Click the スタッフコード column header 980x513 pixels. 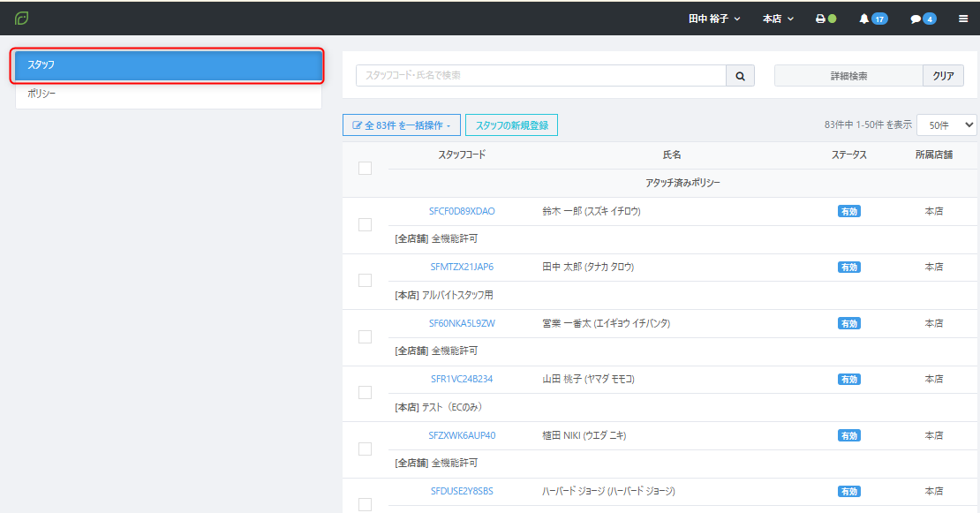point(462,155)
